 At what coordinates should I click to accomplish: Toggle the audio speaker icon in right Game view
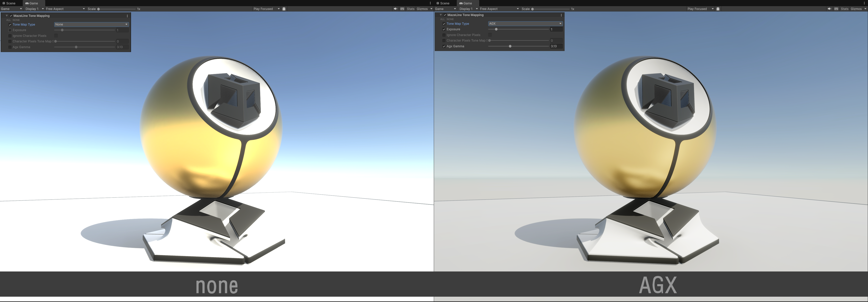point(829,9)
